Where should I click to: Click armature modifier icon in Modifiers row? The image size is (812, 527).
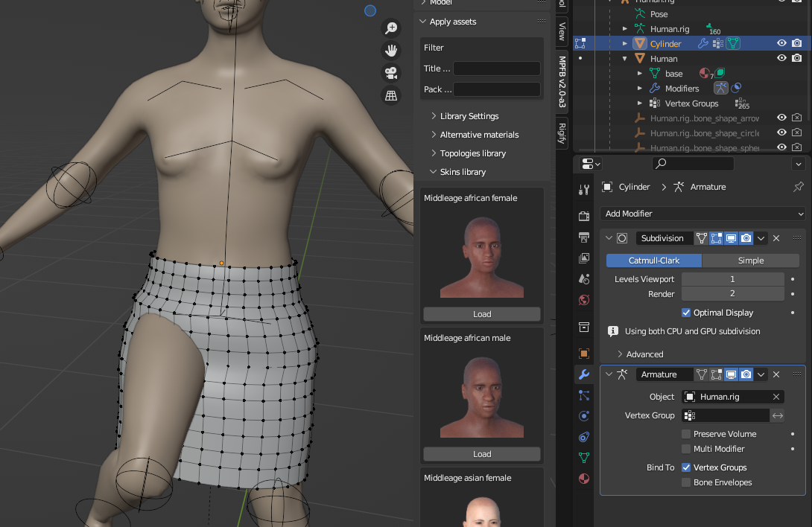721,88
